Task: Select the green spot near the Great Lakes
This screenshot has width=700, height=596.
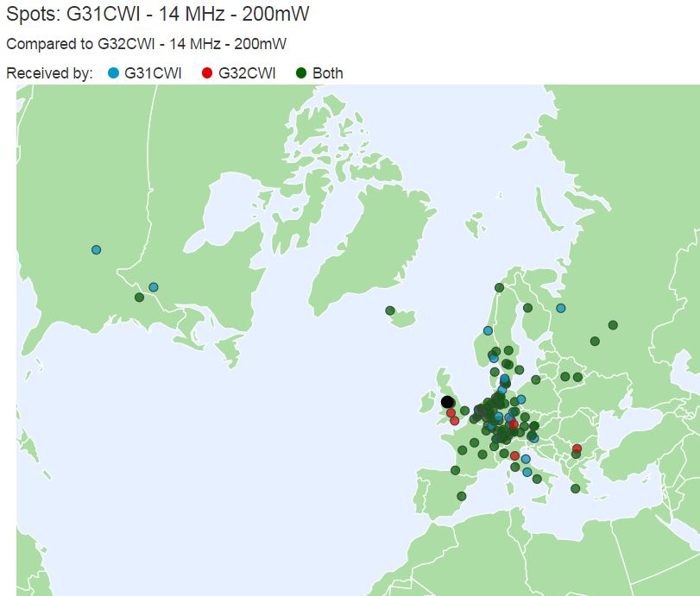Action: (139, 297)
